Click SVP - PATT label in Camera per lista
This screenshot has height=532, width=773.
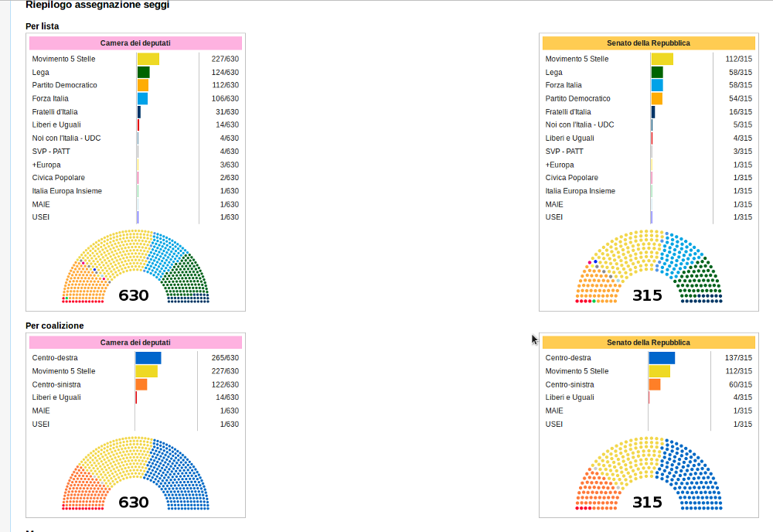[x=51, y=152]
